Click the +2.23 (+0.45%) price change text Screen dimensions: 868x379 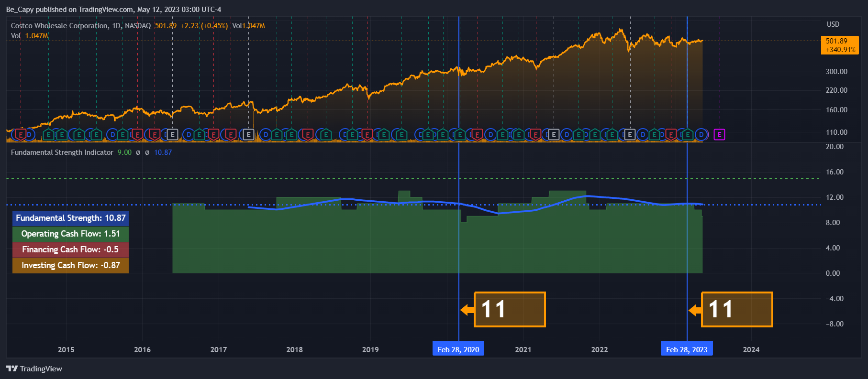tap(204, 26)
